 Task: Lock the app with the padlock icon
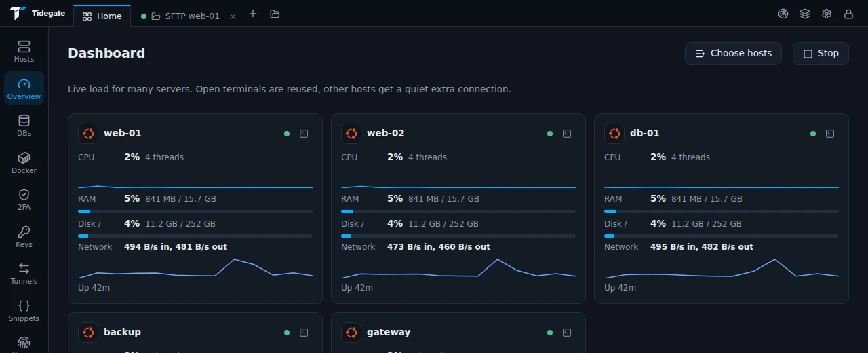pos(848,14)
